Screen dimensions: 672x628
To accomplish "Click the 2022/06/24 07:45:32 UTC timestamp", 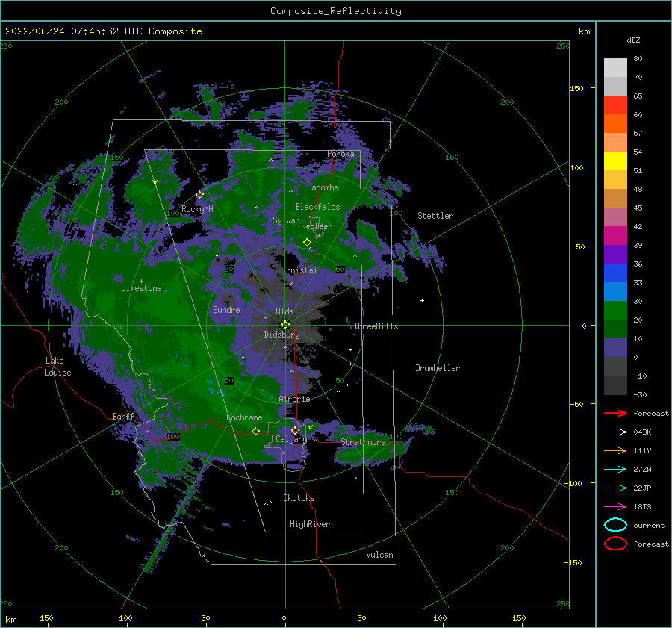I will pyautogui.click(x=73, y=31).
